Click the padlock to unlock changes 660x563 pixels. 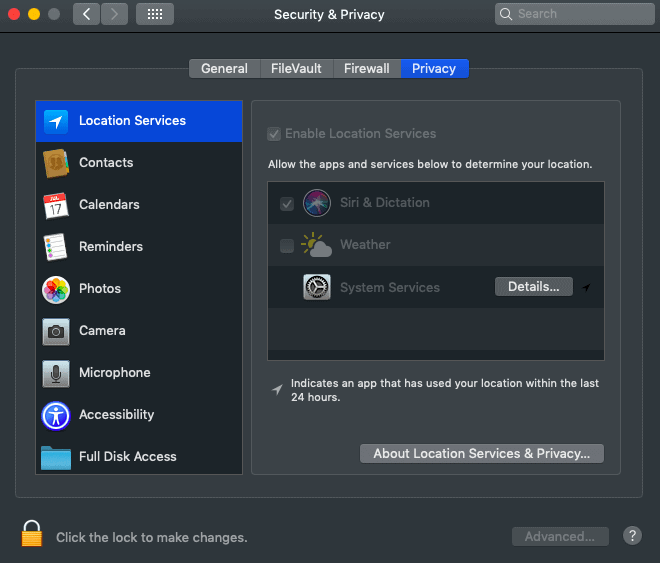click(x=32, y=533)
